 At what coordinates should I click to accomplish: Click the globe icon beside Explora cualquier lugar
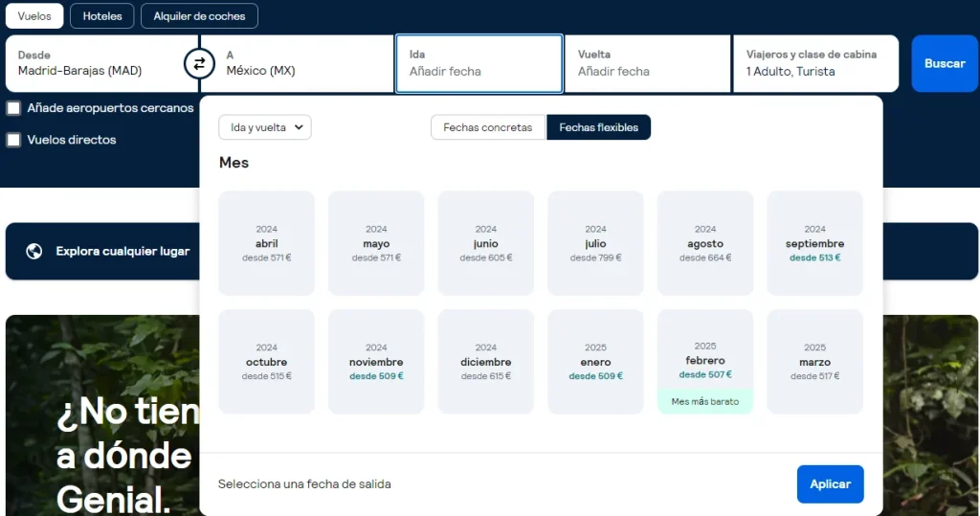[34, 251]
